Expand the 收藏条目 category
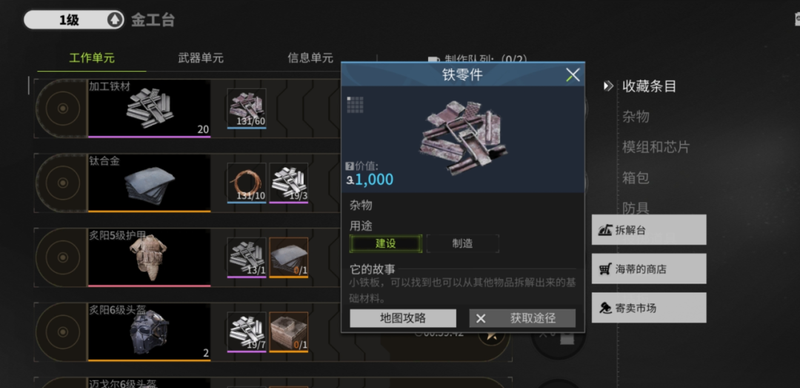The image size is (800, 388). pos(649,86)
